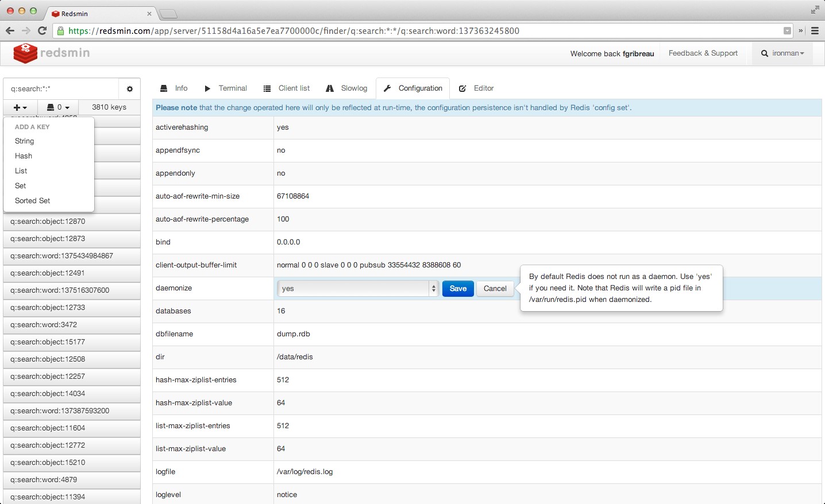Open the Chrome hamburger menu icon

pyautogui.click(x=815, y=31)
